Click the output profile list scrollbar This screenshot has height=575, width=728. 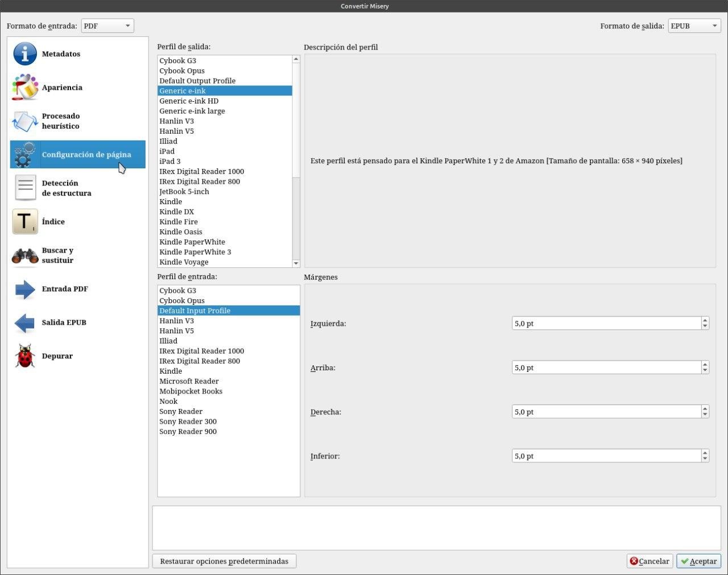point(296,120)
